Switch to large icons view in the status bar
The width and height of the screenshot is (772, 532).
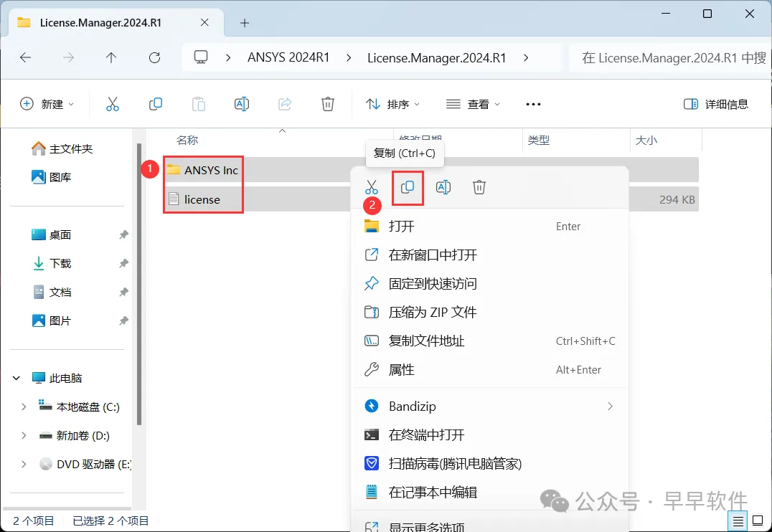(x=758, y=521)
